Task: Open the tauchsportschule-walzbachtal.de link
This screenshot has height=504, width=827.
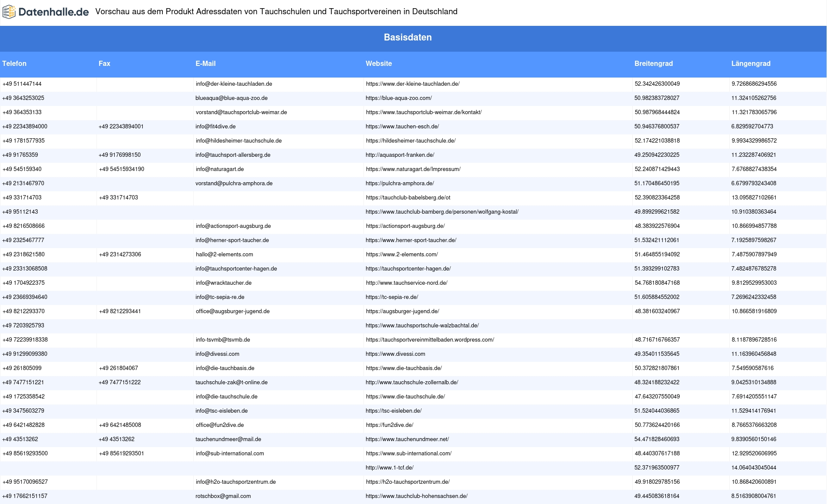Action: (422, 326)
